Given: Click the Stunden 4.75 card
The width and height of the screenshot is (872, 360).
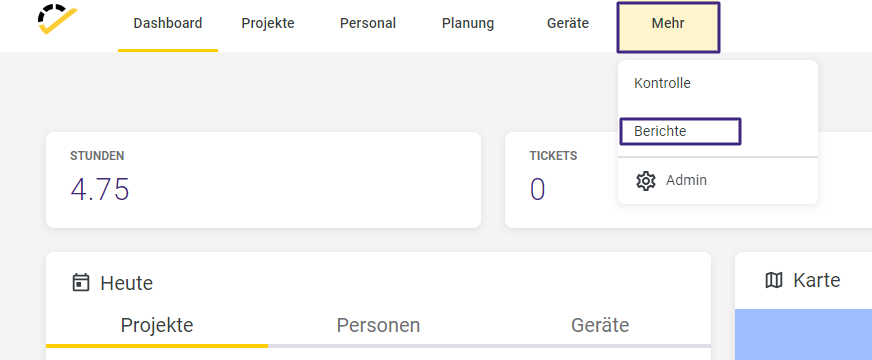Looking at the screenshot, I should pos(263,180).
